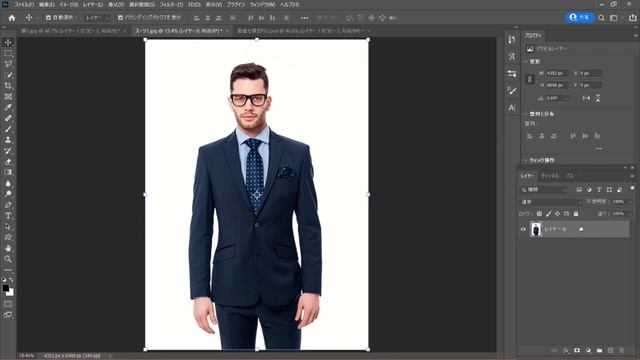Reset default foreground and background colors

pyautogui.click(x=4, y=280)
